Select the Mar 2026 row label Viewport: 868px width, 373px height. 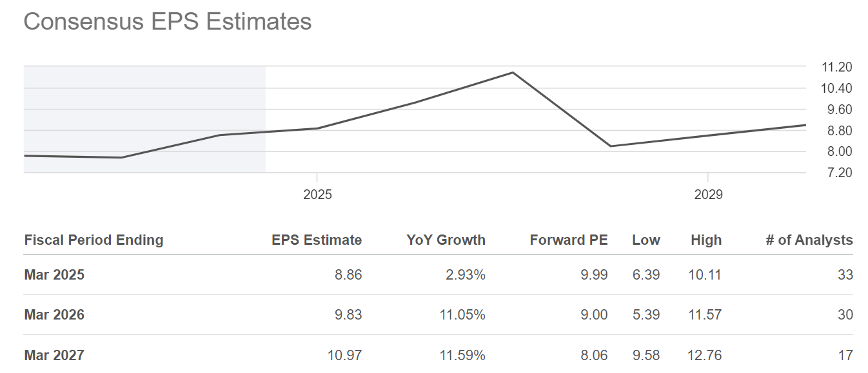click(x=54, y=315)
